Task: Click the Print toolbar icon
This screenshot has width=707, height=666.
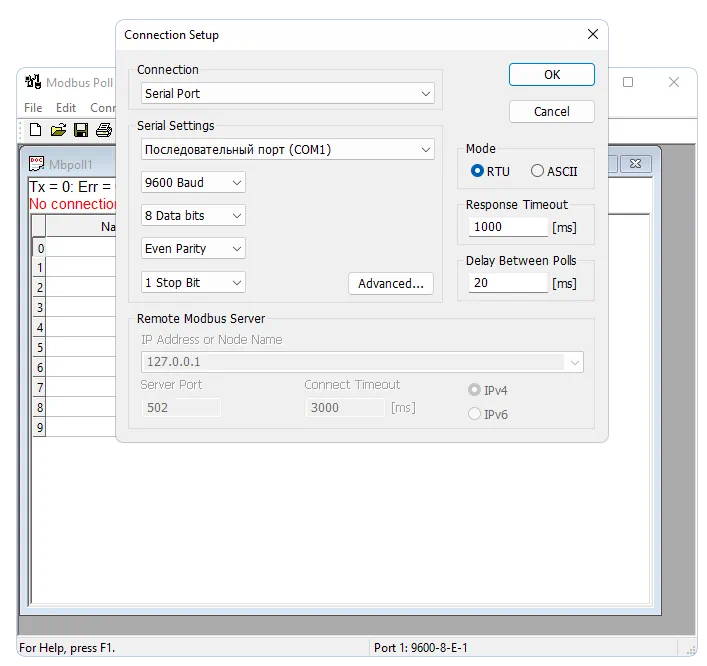Action: coord(103,130)
